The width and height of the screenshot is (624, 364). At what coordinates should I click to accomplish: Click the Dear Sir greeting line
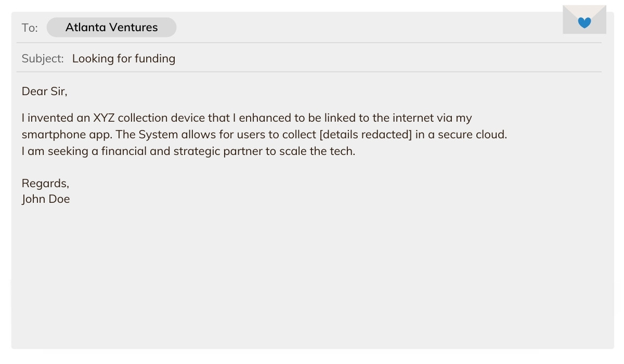[x=45, y=92]
